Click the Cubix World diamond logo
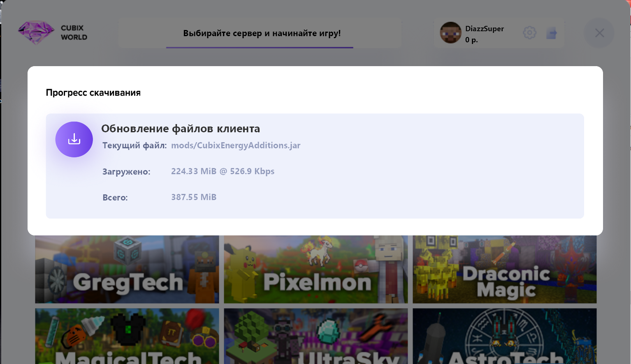This screenshot has width=631, height=364. [36, 32]
